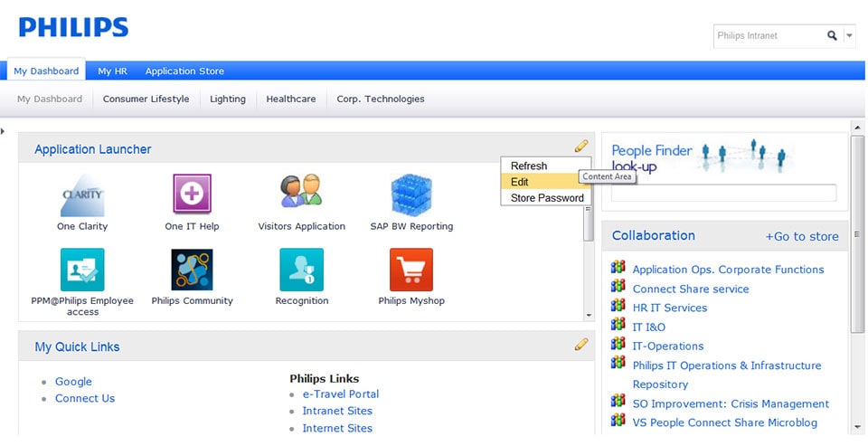Choose Refresh from the context menu
Viewport: 868px width, 446px height.
[546, 166]
